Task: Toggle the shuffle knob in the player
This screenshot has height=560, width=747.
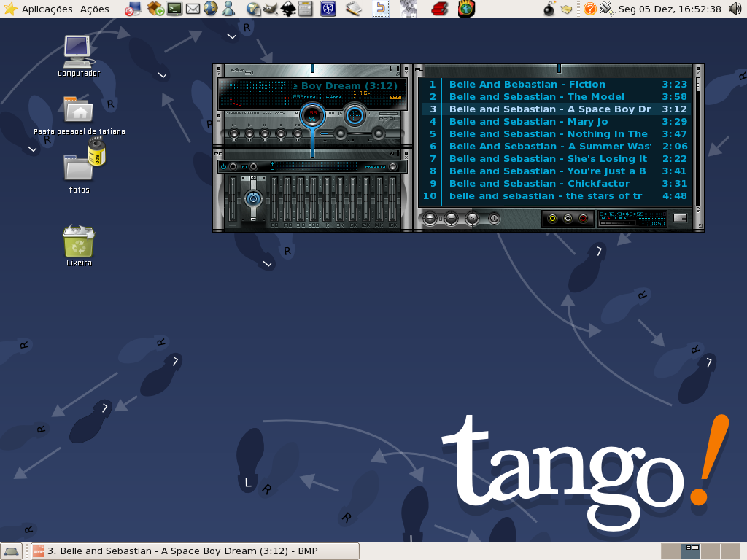Action: [x=340, y=133]
